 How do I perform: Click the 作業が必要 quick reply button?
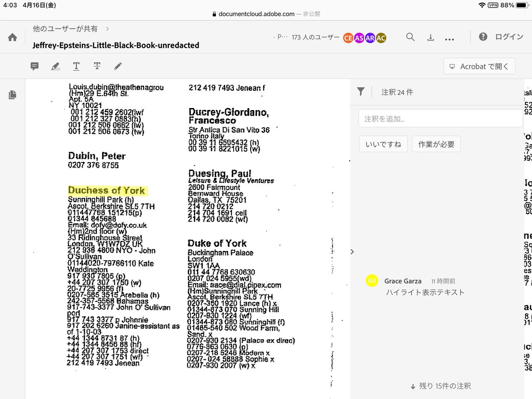point(436,144)
